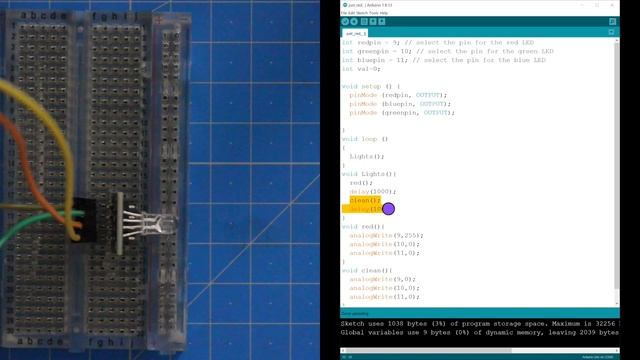
Task: Open the Edit menu
Action: [351, 13]
